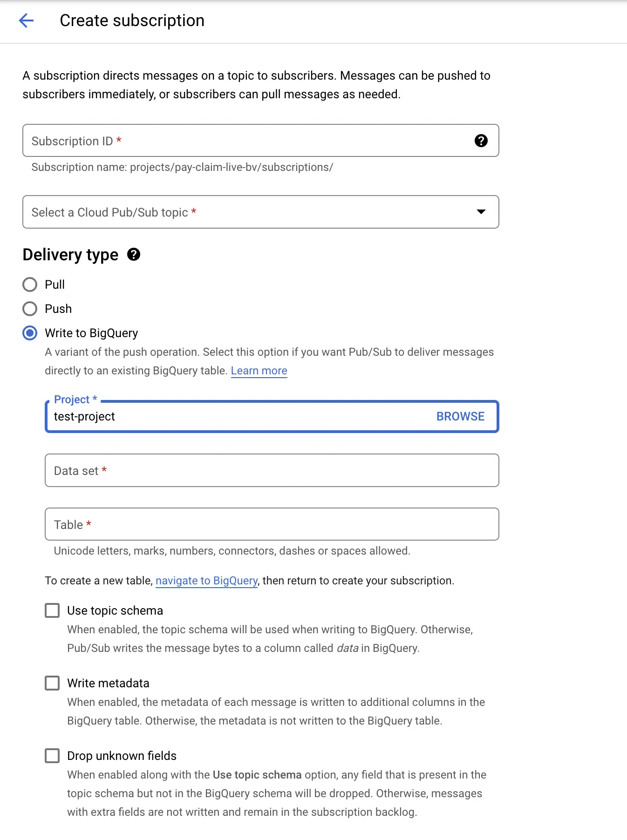
Task: Click the Create subscription page title
Action: point(132,20)
